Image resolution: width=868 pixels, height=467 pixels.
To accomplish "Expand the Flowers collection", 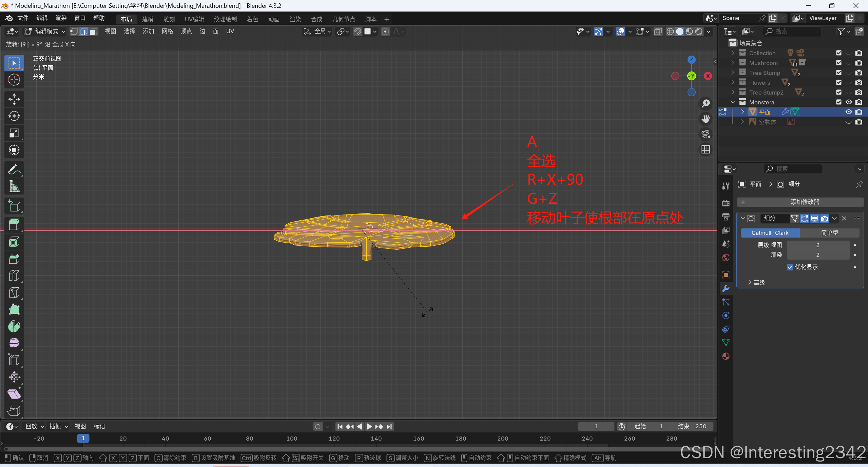I will 733,83.
